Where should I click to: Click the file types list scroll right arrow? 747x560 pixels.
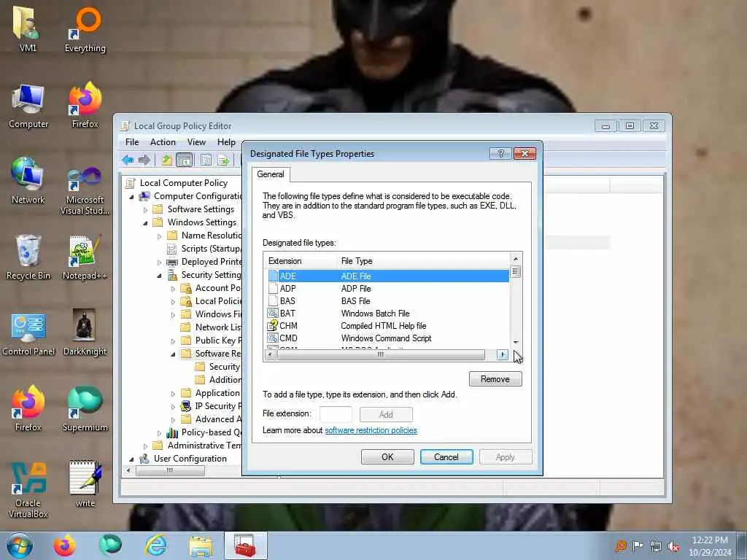[502, 355]
